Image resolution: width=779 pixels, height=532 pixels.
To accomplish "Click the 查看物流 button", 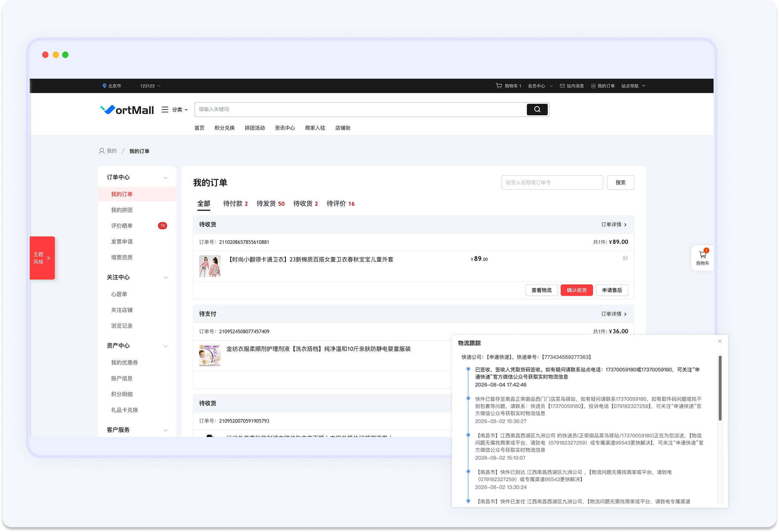I will (x=541, y=290).
